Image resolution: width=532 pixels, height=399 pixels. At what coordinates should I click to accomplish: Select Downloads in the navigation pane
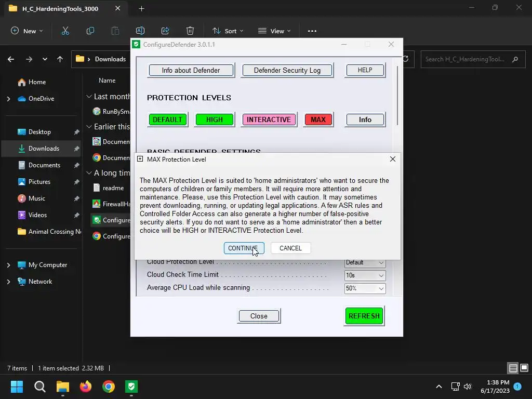(x=42, y=149)
